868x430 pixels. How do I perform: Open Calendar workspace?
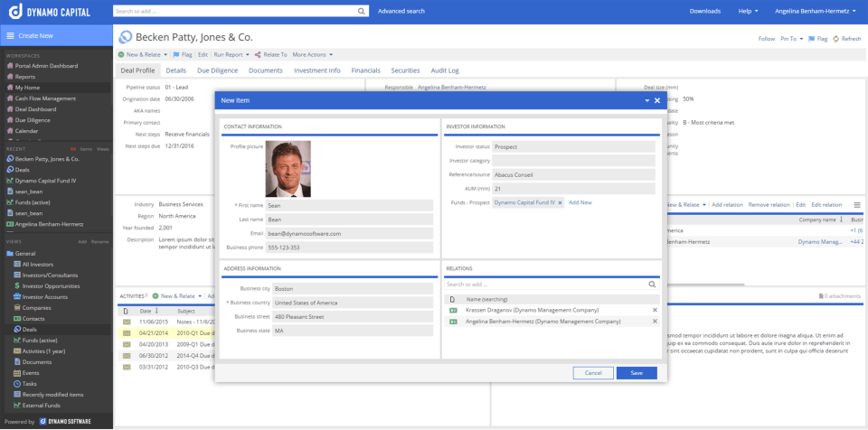(x=26, y=131)
